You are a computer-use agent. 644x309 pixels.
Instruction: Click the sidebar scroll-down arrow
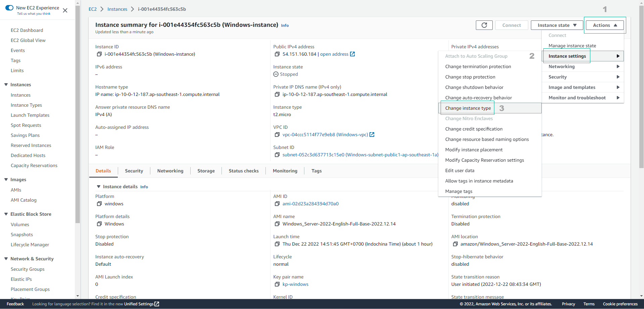[78, 296]
